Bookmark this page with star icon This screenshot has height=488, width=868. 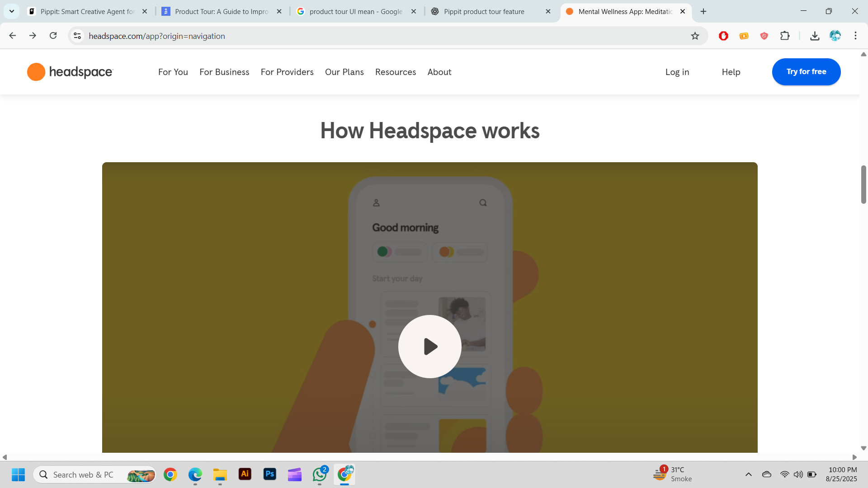[695, 36]
